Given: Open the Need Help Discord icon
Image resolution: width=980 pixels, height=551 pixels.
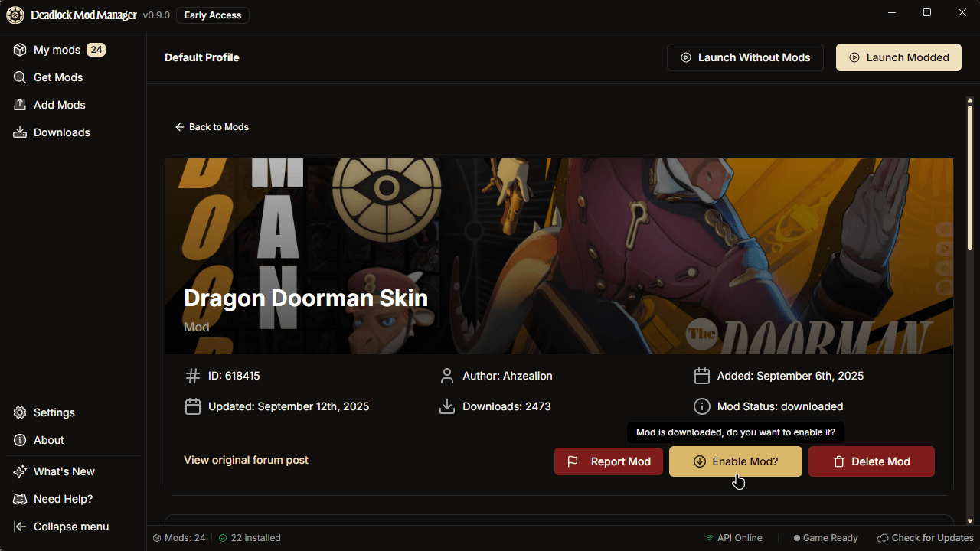Looking at the screenshot, I should (x=20, y=499).
